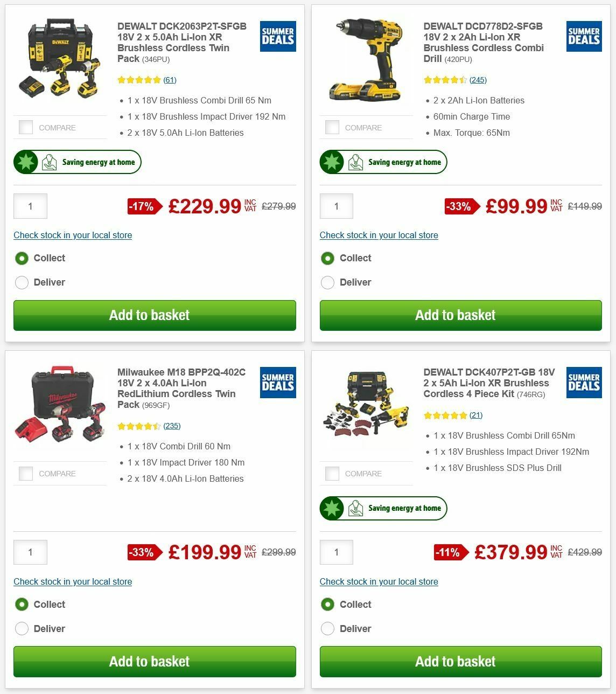Choose Deliver option for Milwaukee twin pack
Viewport: 616px width, 694px height.
click(22, 628)
